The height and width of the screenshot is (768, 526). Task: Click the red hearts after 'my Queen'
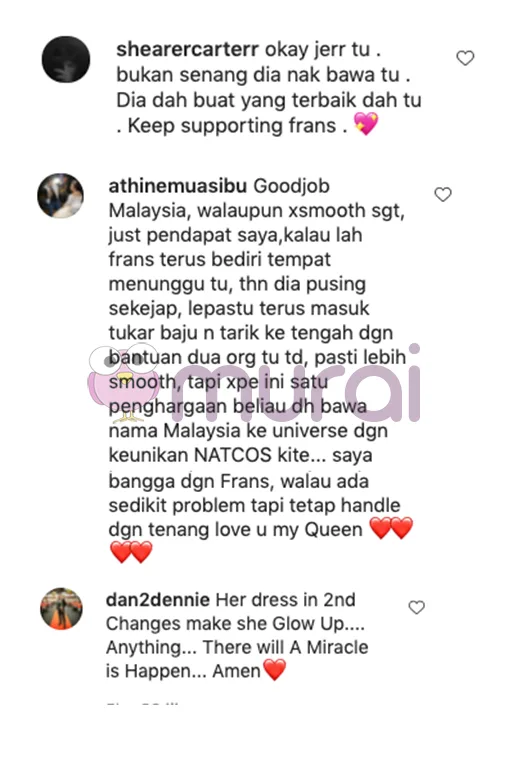pyautogui.click(x=391, y=528)
